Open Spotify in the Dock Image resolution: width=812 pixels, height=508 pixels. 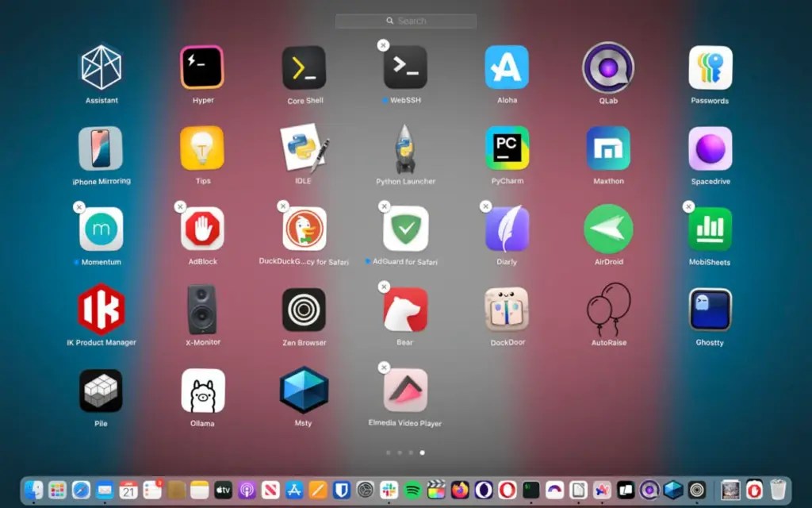pyautogui.click(x=412, y=490)
